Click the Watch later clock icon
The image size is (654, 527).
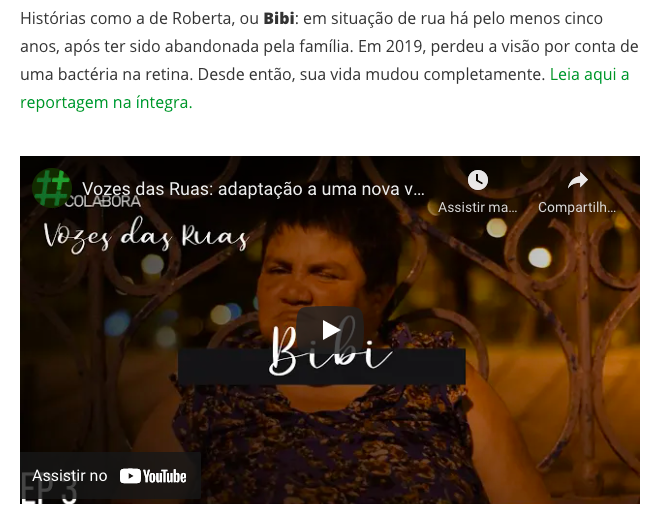478,180
